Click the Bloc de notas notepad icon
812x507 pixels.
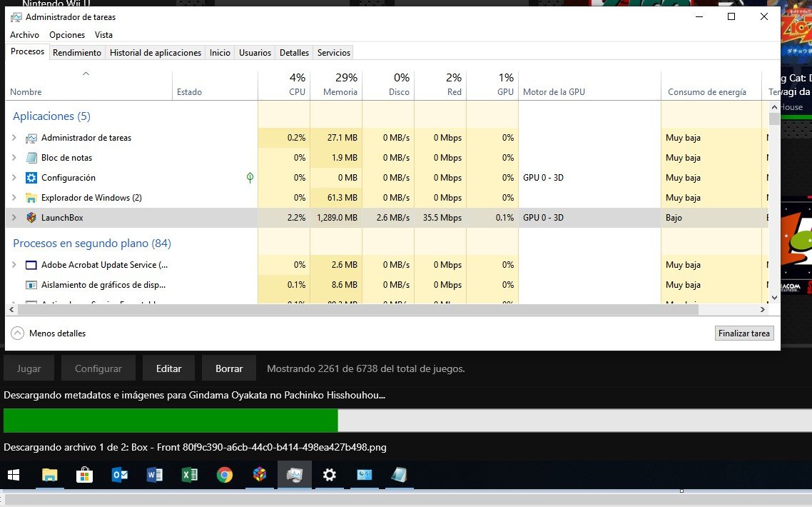tap(31, 158)
